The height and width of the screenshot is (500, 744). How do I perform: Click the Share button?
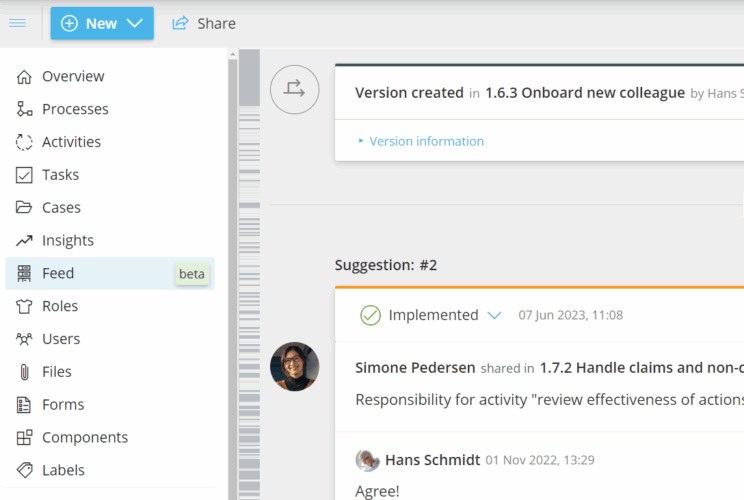(x=204, y=23)
